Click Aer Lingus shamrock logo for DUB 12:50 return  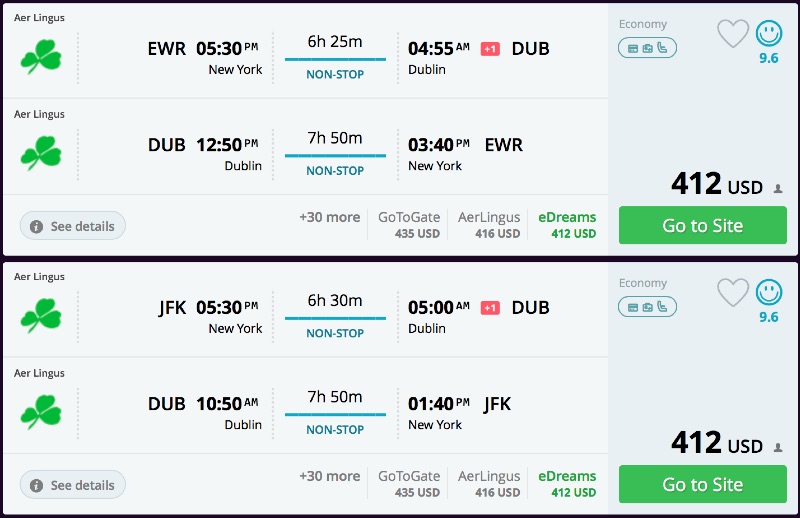tap(41, 153)
